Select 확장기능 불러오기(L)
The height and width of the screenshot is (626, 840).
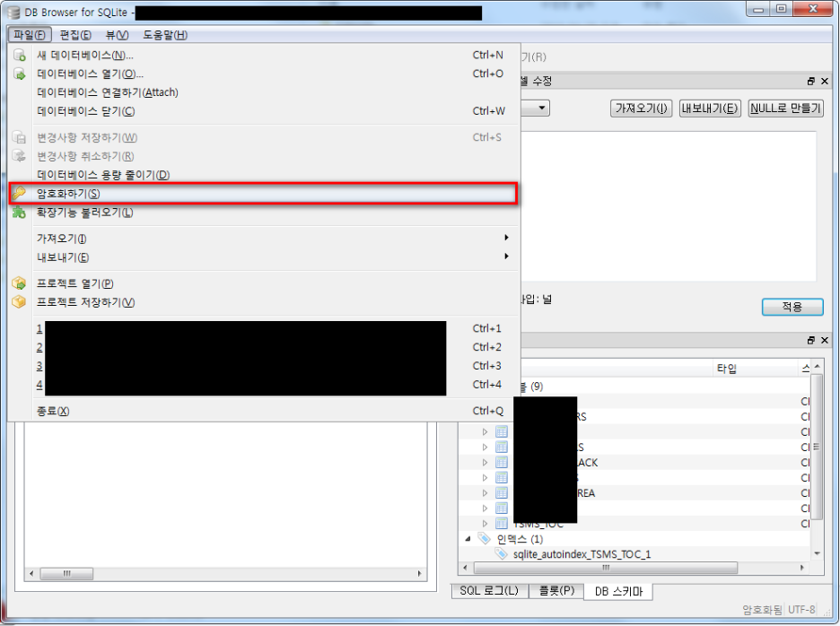click(264, 213)
